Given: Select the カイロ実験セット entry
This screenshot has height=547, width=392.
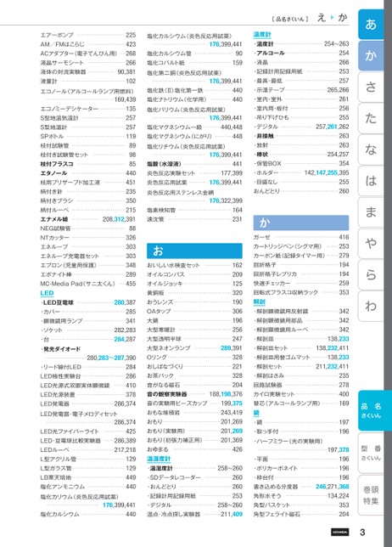Looking at the screenshot, I should 301,394.
